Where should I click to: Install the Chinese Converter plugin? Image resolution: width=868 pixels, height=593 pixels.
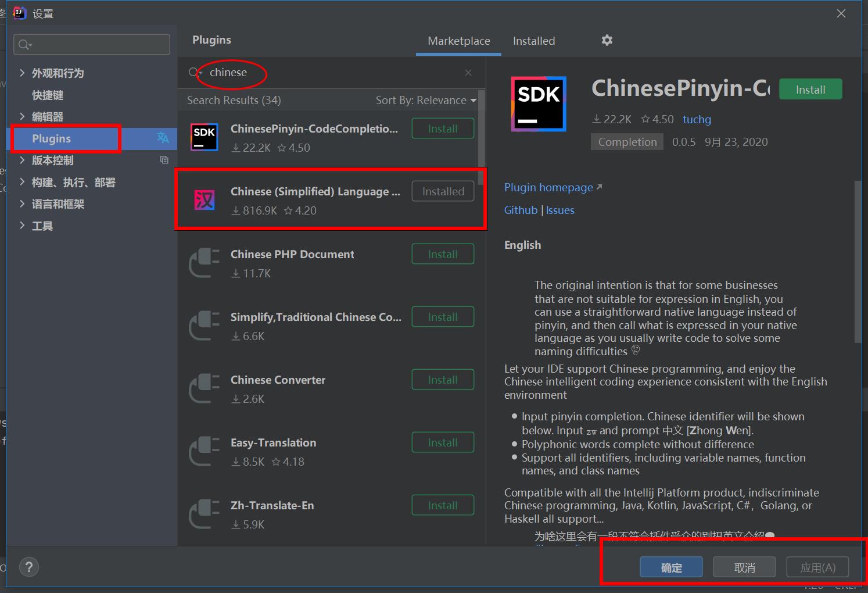pyautogui.click(x=443, y=380)
